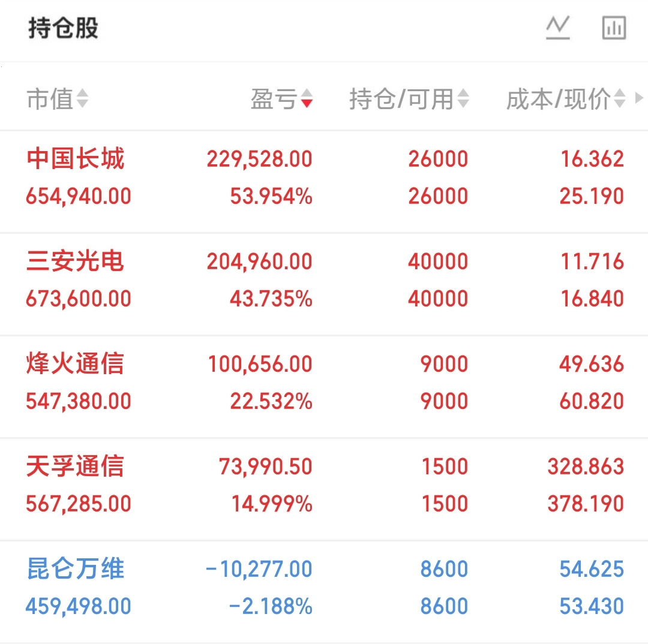Toggle the 持仓/可用 sort arrows
648x644 pixels.
463,98
